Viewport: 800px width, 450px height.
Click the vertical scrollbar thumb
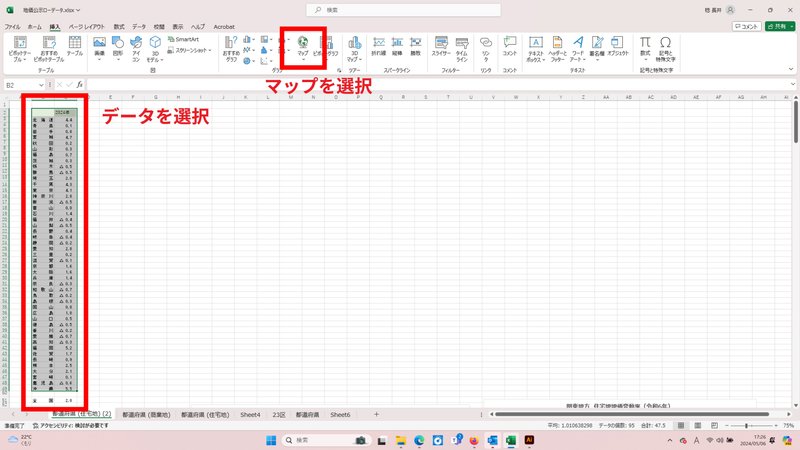coord(795,122)
